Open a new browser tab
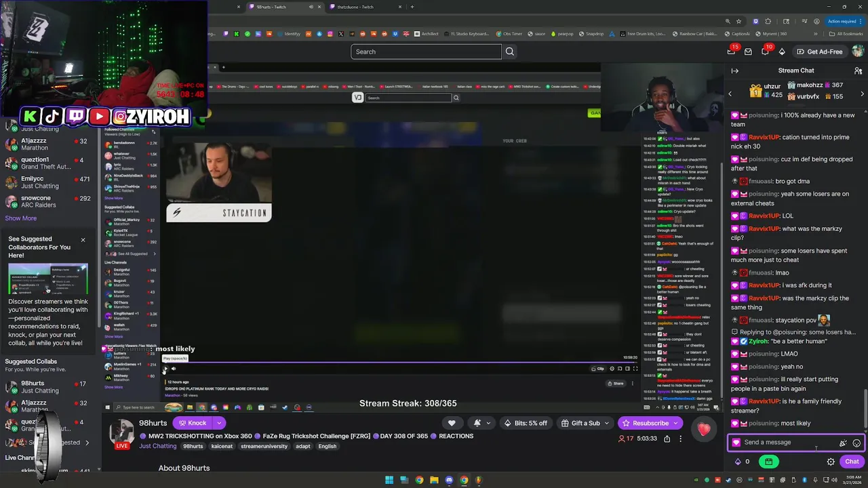The width and height of the screenshot is (868, 488). point(412,7)
